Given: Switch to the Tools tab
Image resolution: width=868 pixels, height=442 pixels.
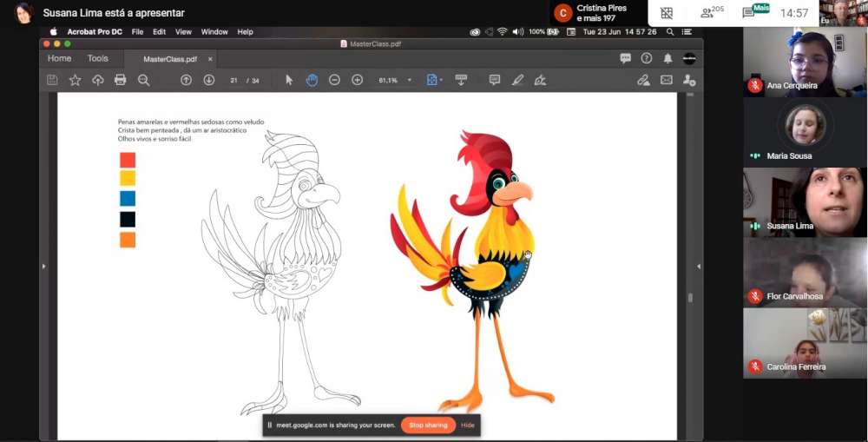Looking at the screenshot, I should (97, 58).
